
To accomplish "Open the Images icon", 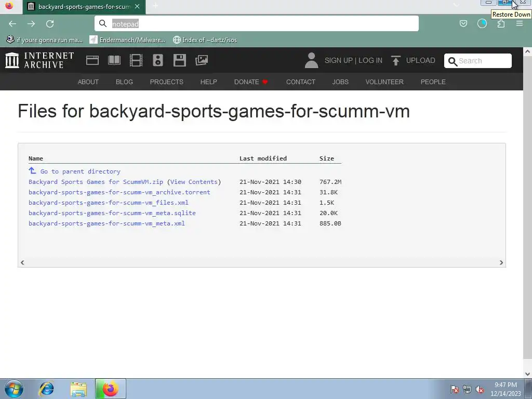I will tap(202, 60).
